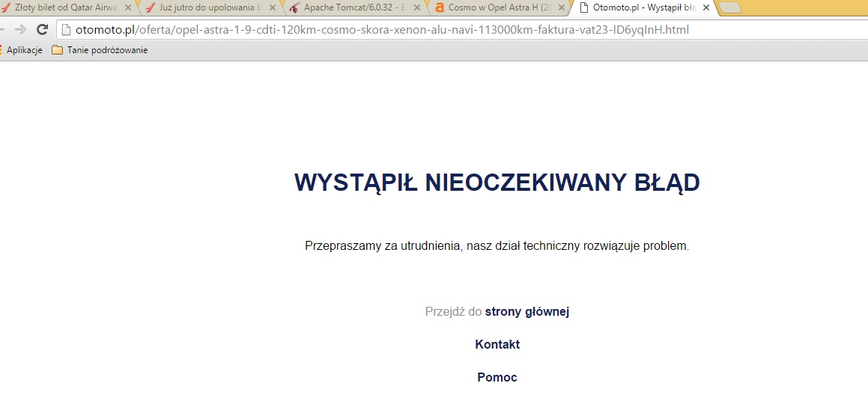This screenshot has width=868, height=401.
Task: Select the Otomoto.pl Wystąpił błąd tab
Action: (644, 7)
